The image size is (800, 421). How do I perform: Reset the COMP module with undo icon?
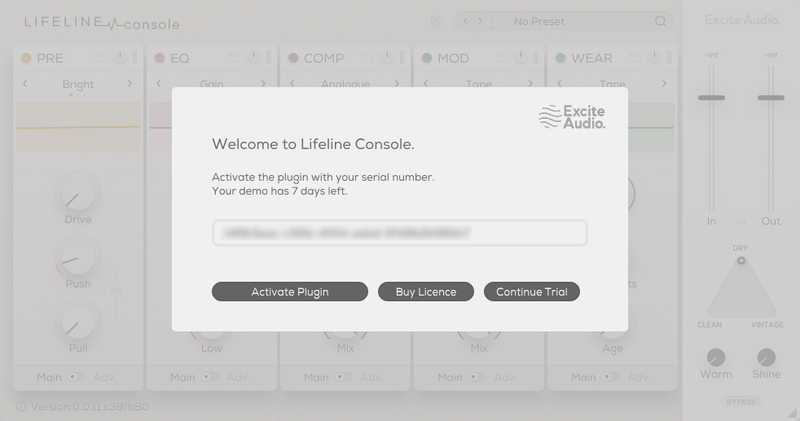[368, 58]
